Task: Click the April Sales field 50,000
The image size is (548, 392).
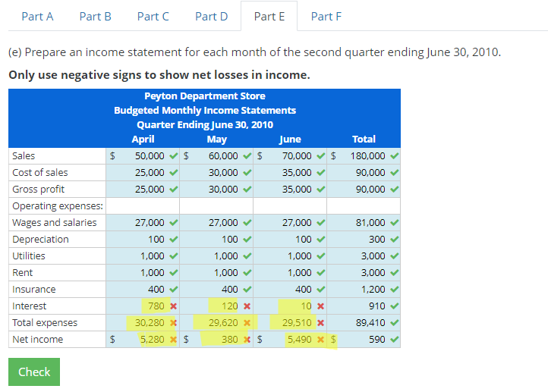Action: [x=143, y=155]
